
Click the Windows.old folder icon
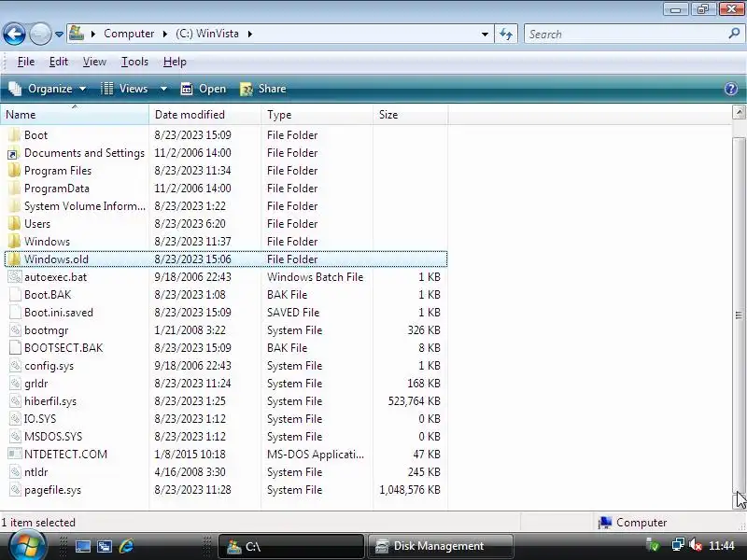click(x=15, y=259)
